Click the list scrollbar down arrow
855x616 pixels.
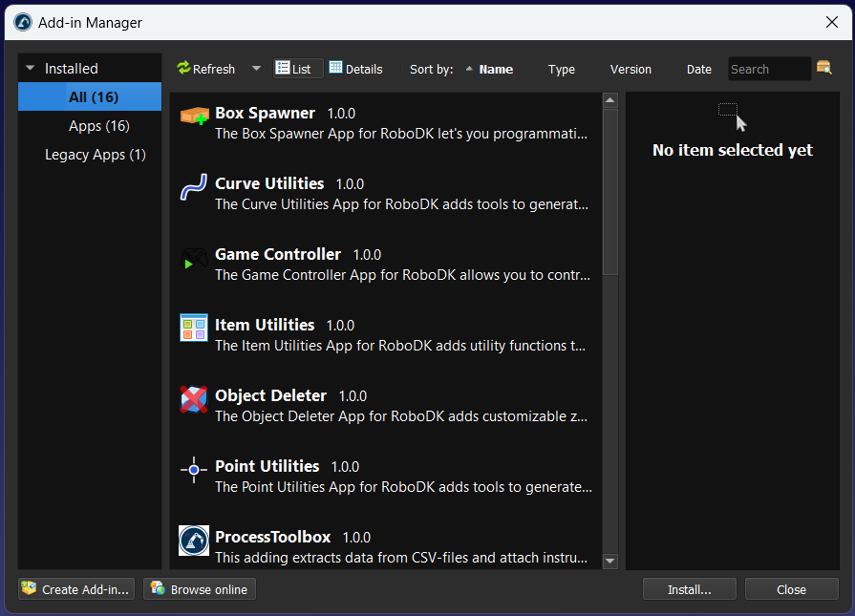[610, 561]
